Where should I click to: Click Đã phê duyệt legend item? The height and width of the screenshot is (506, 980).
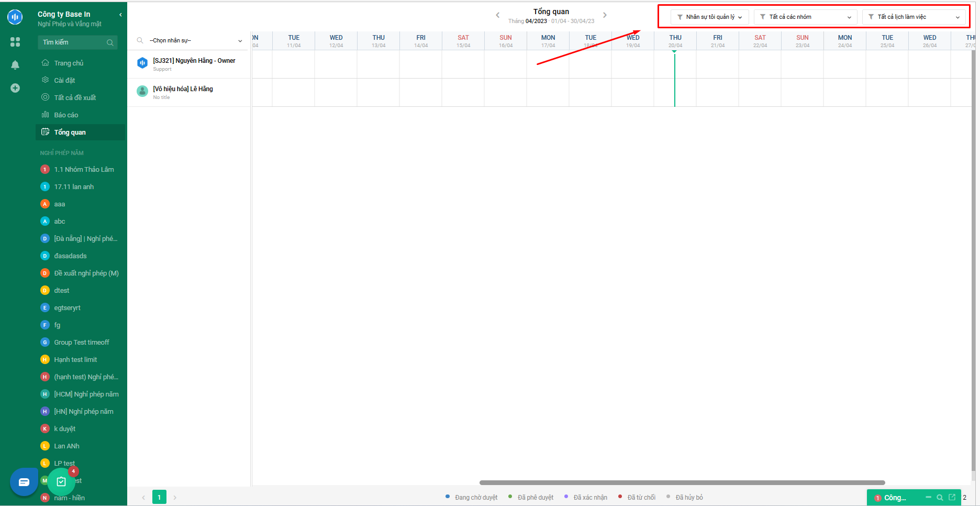click(531, 497)
